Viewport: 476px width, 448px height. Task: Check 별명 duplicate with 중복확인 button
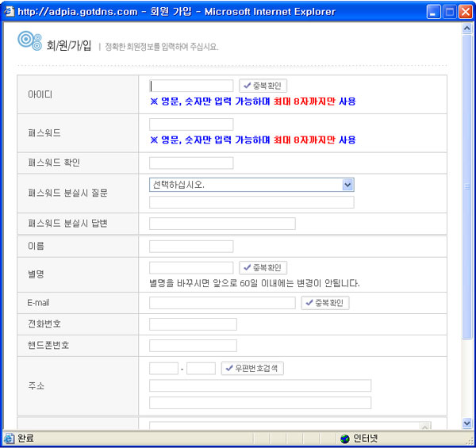(263, 268)
